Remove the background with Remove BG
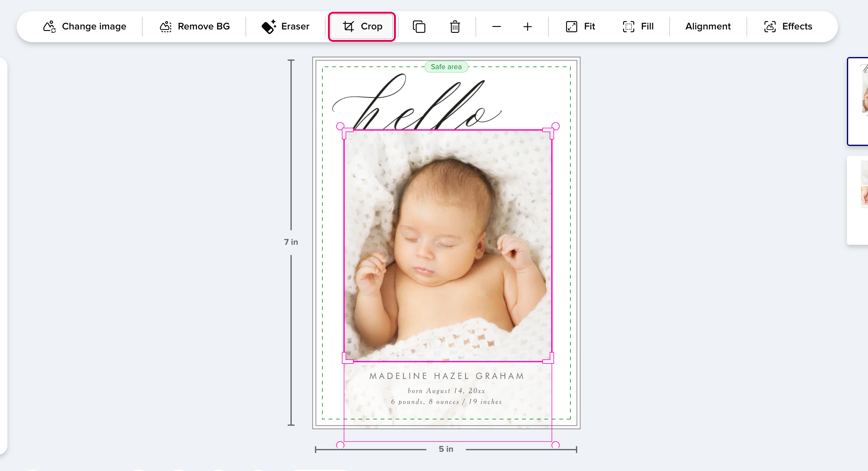This screenshot has width=868, height=471. (x=194, y=26)
